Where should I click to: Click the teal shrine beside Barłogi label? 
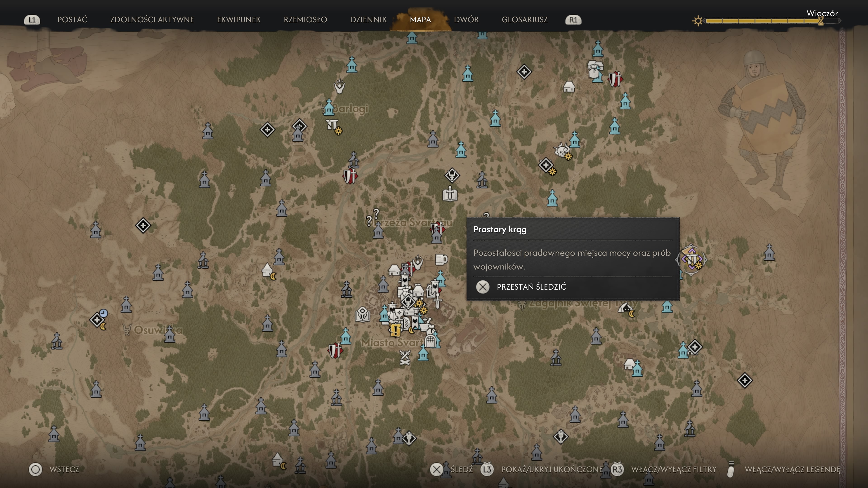328,107
